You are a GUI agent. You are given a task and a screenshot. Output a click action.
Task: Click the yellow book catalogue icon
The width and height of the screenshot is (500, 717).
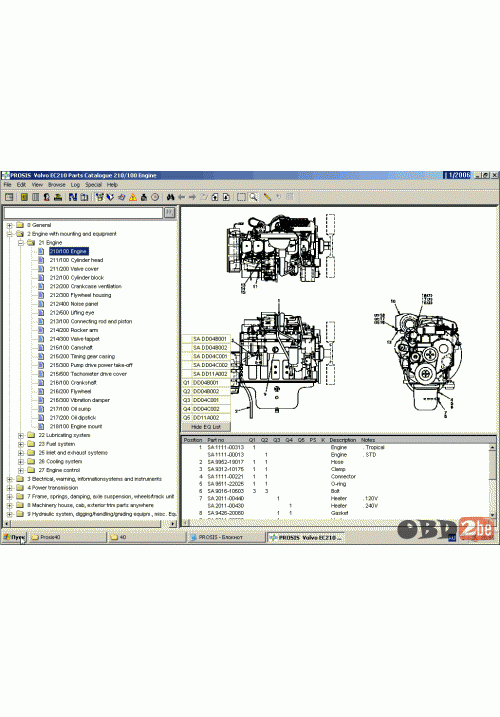[24, 197]
